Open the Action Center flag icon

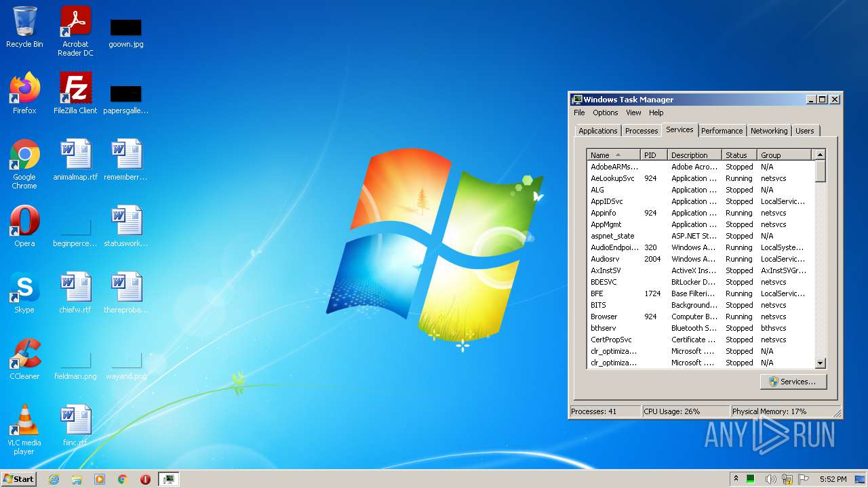pyautogui.click(x=804, y=479)
